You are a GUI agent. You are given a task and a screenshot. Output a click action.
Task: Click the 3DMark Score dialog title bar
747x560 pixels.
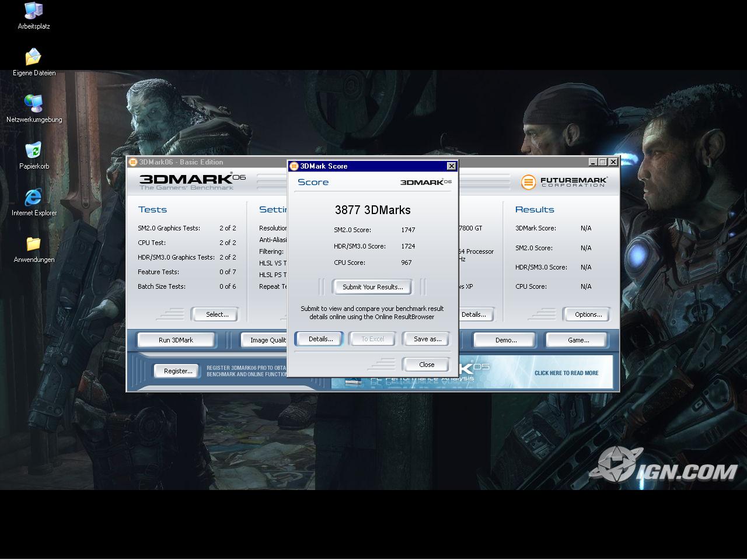pos(372,166)
